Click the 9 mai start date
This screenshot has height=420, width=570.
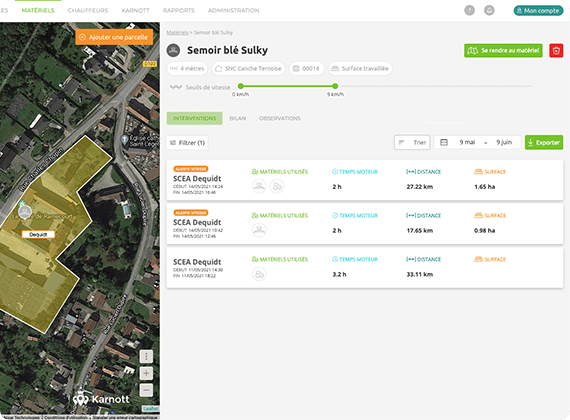click(x=467, y=142)
